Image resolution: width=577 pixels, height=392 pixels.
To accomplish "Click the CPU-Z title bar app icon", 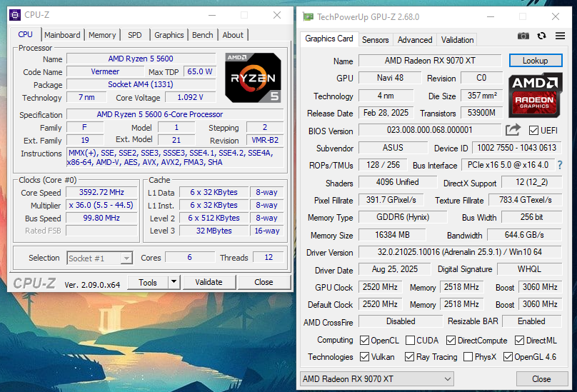I will tap(16, 15).
